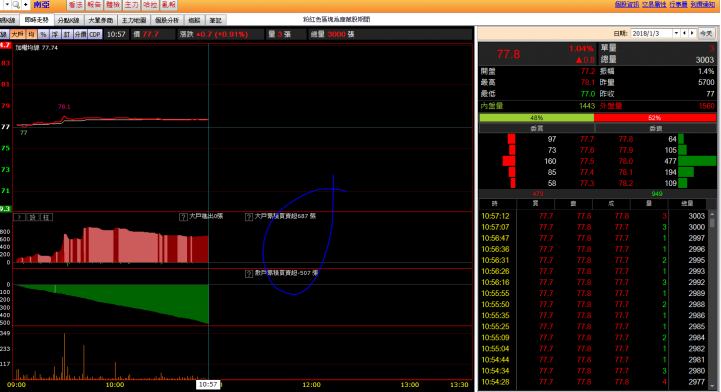The image size is (721, 392).
Task: Click the 52% red outer volume bar
Action: tap(655, 118)
